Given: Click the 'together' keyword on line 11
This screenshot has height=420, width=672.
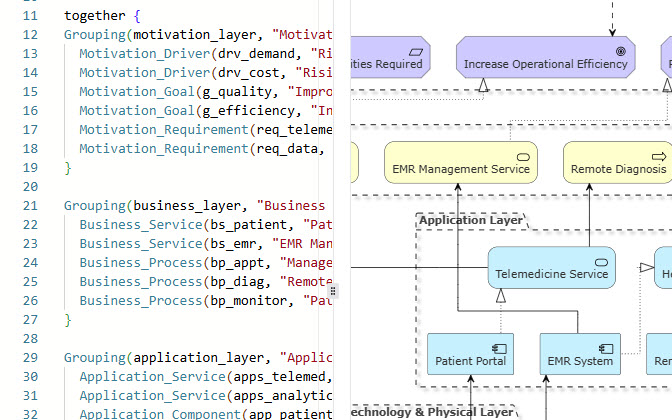Looking at the screenshot, I should click(95, 16).
